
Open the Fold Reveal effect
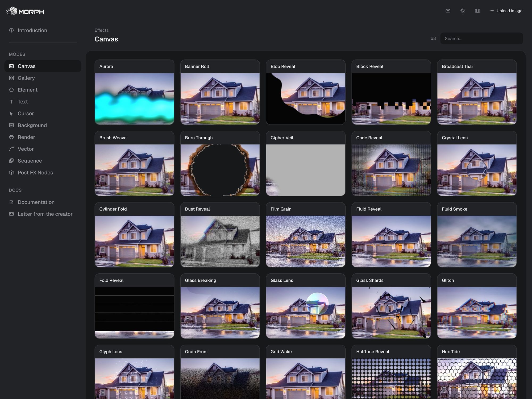tap(134, 306)
